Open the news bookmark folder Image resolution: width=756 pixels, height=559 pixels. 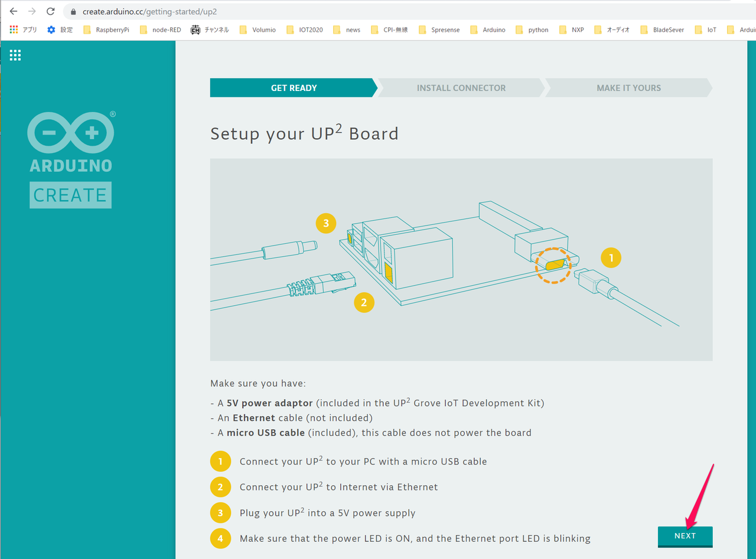(x=347, y=30)
